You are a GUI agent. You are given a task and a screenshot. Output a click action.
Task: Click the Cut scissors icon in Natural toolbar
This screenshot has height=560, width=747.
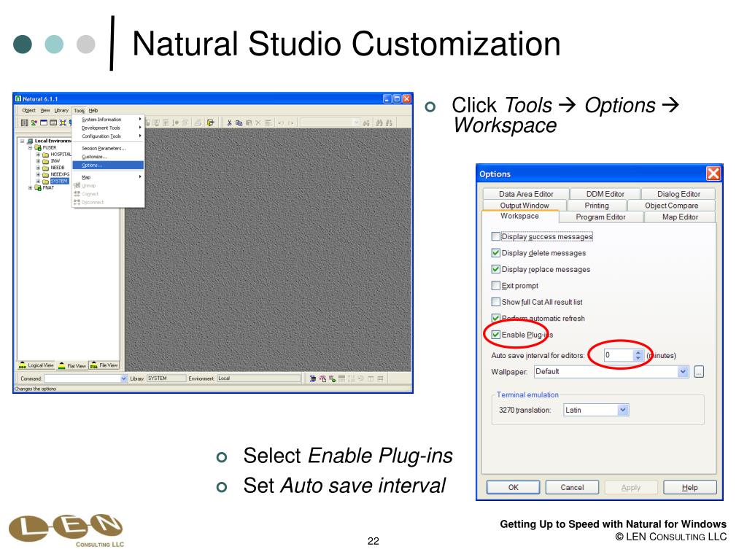click(x=229, y=122)
